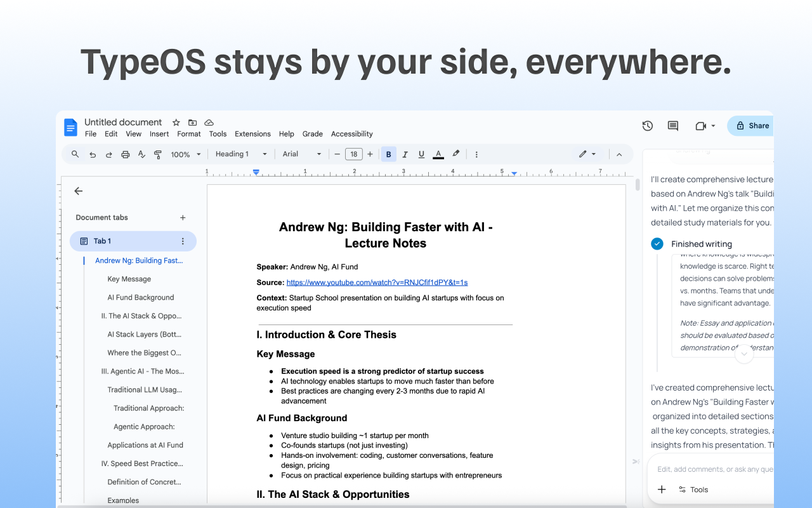Image resolution: width=812 pixels, height=508 pixels.
Task: Open the Tools menu
Action: click(x=218, y=134)
